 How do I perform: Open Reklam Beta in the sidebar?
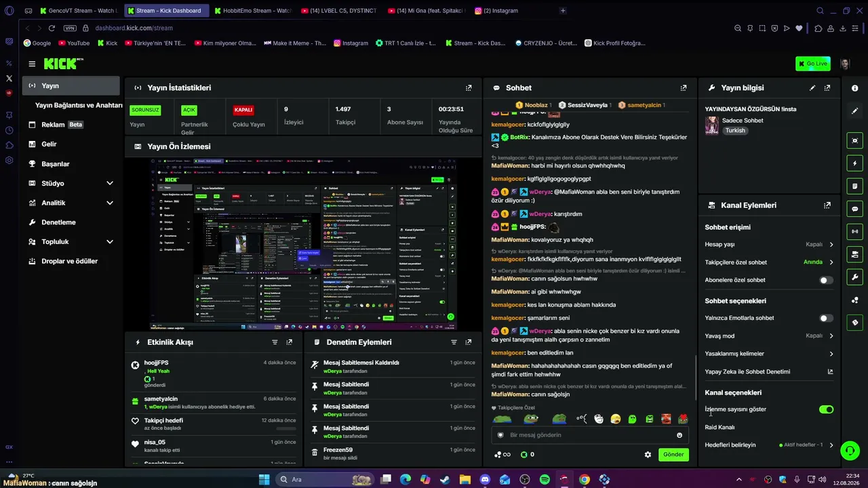point(71,125)
